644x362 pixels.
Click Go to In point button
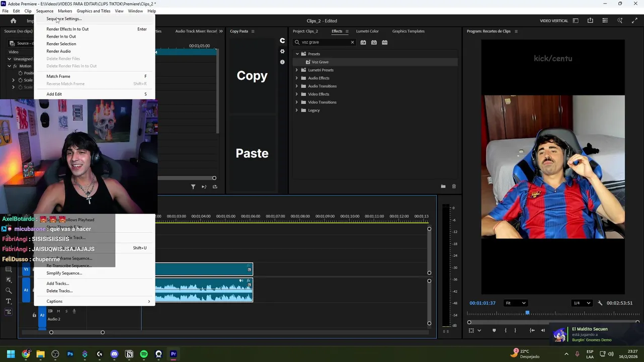[532, 330]
